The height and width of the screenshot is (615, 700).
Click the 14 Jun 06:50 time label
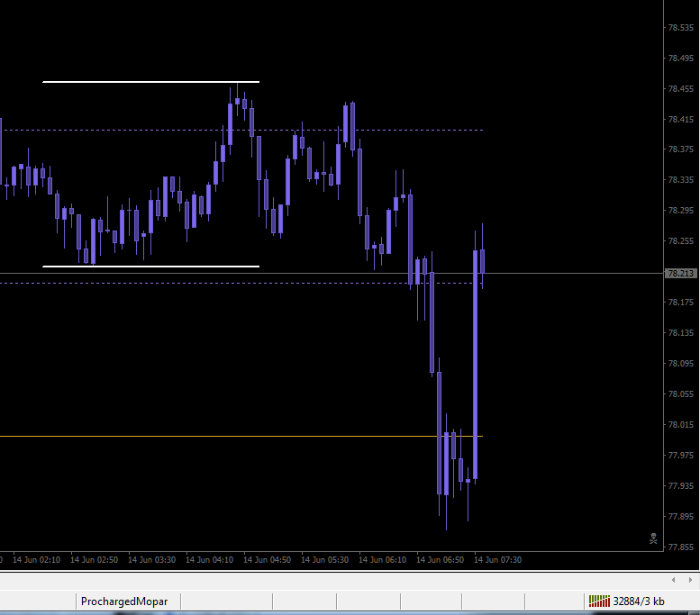click(x=441, y=560)
